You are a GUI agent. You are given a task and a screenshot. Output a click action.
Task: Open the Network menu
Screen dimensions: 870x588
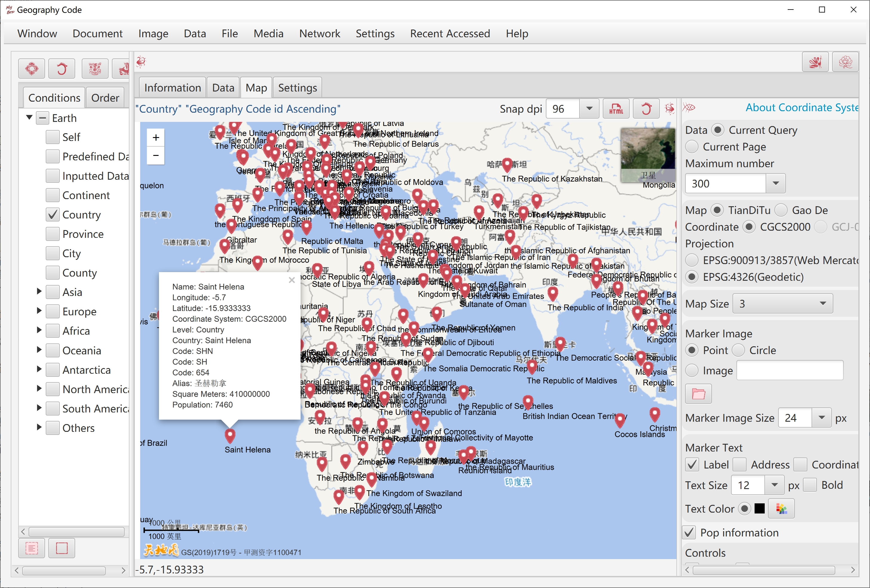pyautogui.click(x=319, y=34)
